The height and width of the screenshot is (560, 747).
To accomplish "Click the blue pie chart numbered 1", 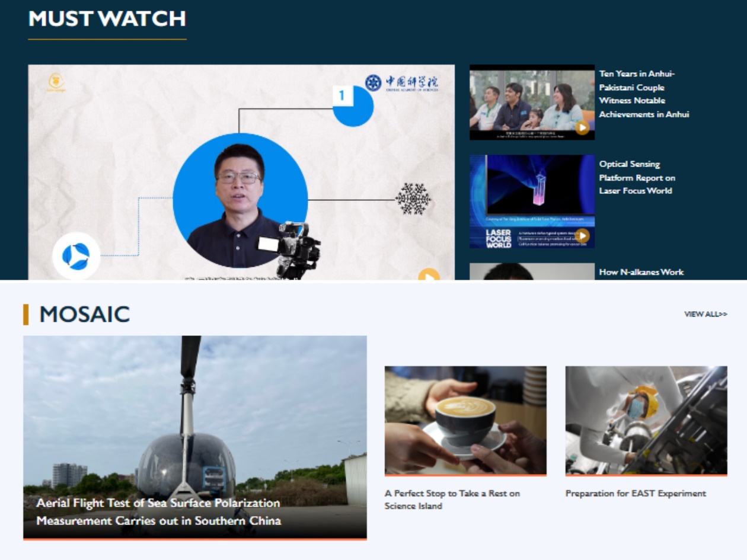I will [352, 105].
